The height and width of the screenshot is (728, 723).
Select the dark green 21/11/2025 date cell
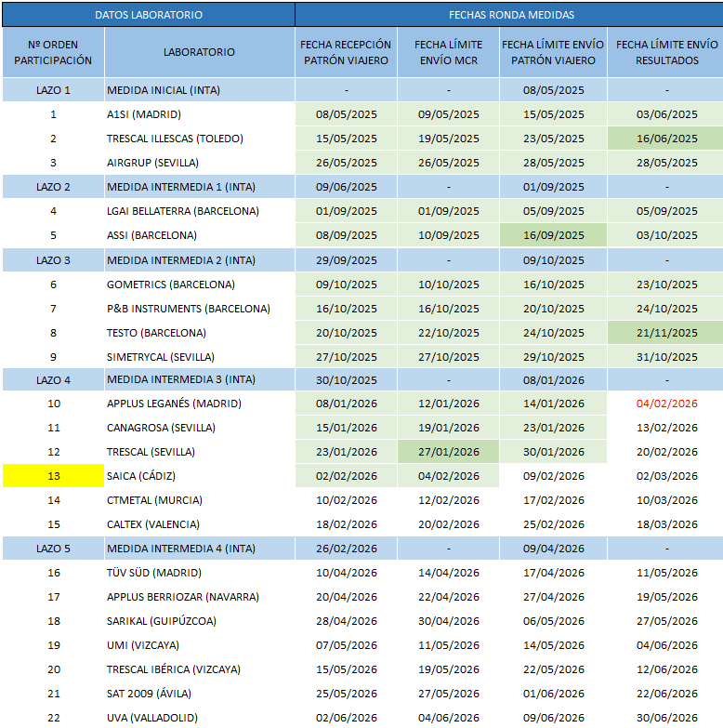[x=665, y=333]
